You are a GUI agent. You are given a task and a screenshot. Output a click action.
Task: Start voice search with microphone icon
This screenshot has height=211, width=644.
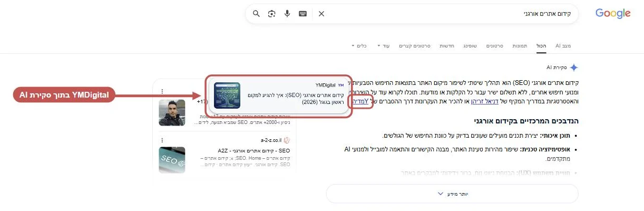pyautogui.click(x=287, y=14)
